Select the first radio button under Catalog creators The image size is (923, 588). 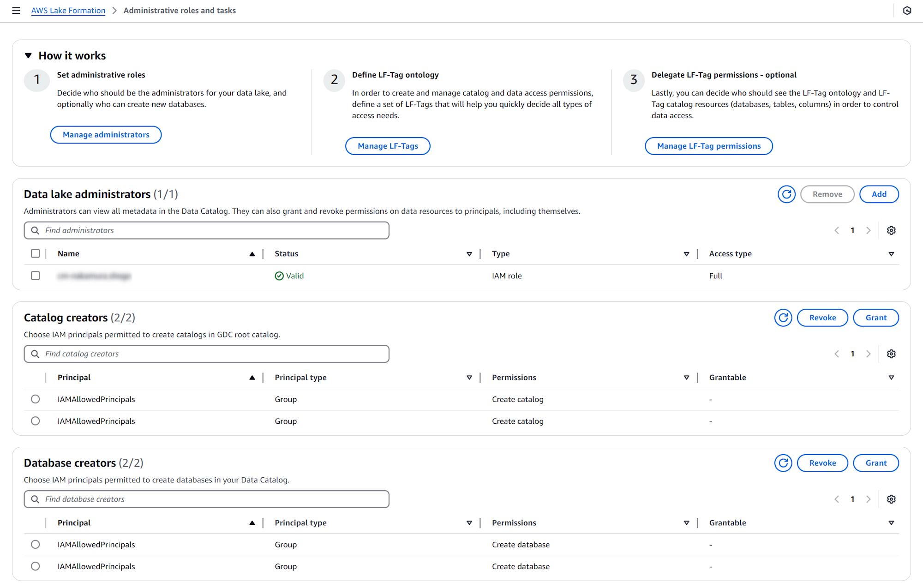36,399
